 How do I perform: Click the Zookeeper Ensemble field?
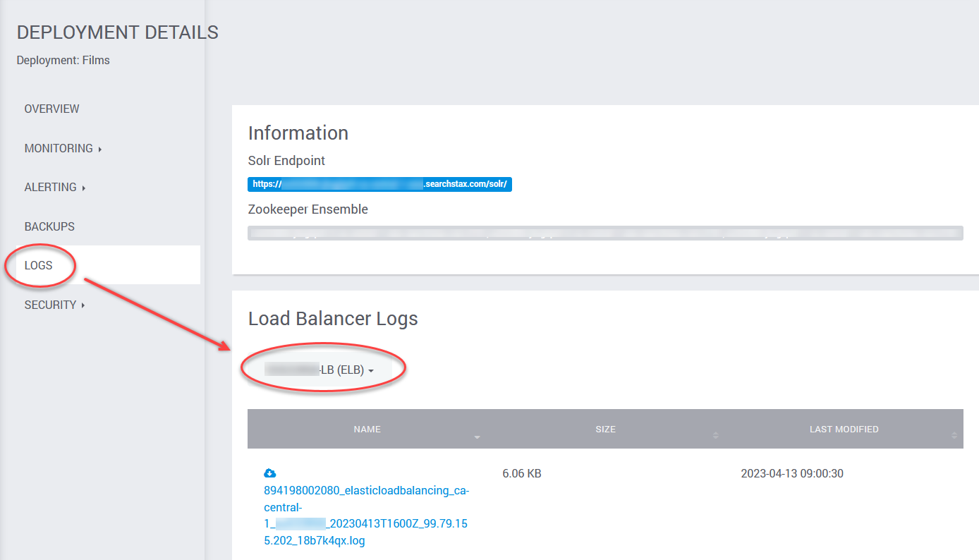[x=605, y=233]
